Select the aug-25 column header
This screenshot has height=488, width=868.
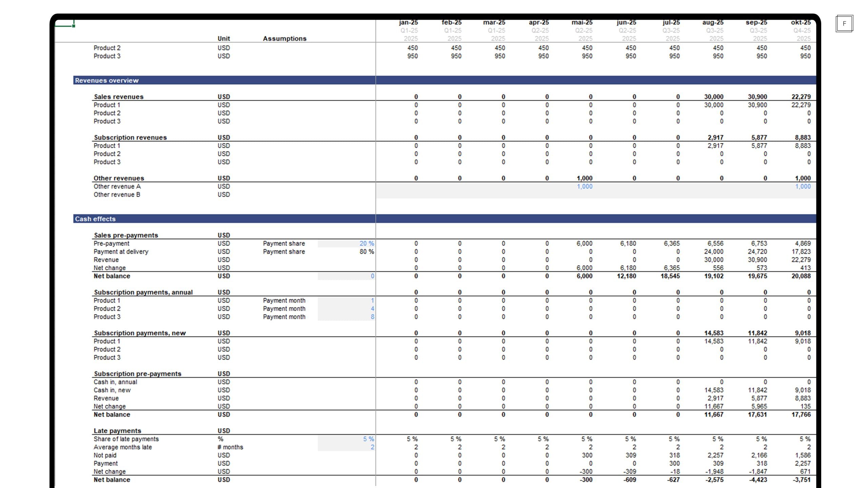713,22
